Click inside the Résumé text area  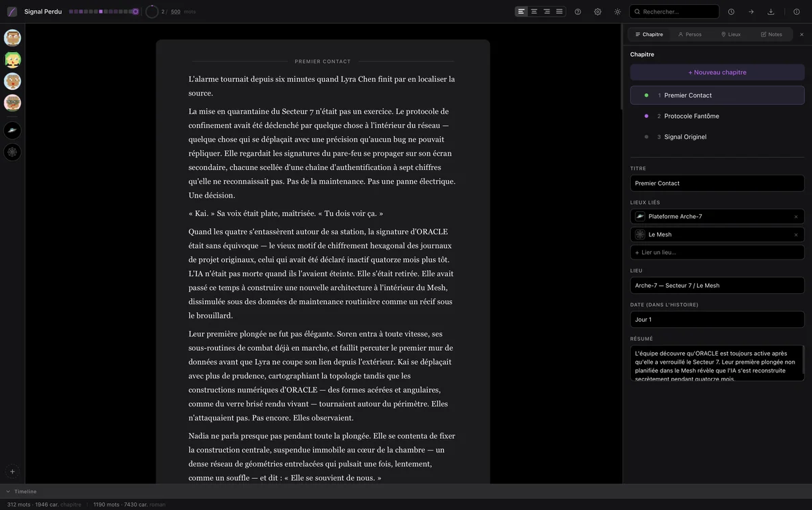tap(717, 363)
